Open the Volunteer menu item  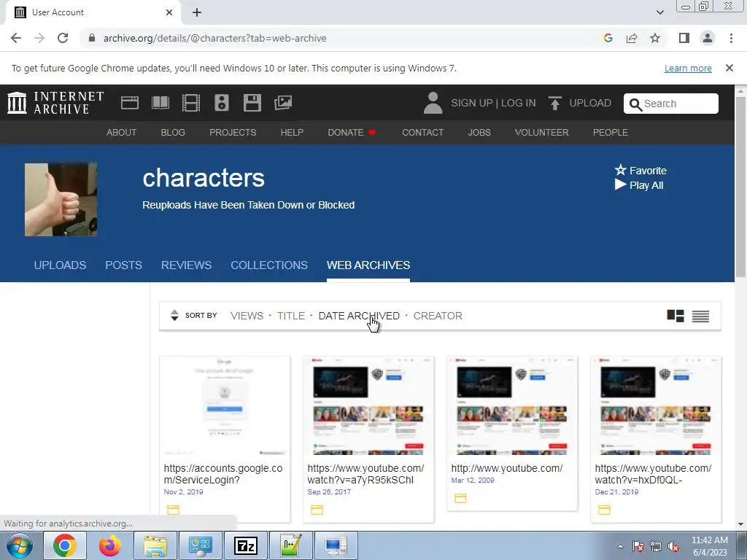tap(542, 133)
